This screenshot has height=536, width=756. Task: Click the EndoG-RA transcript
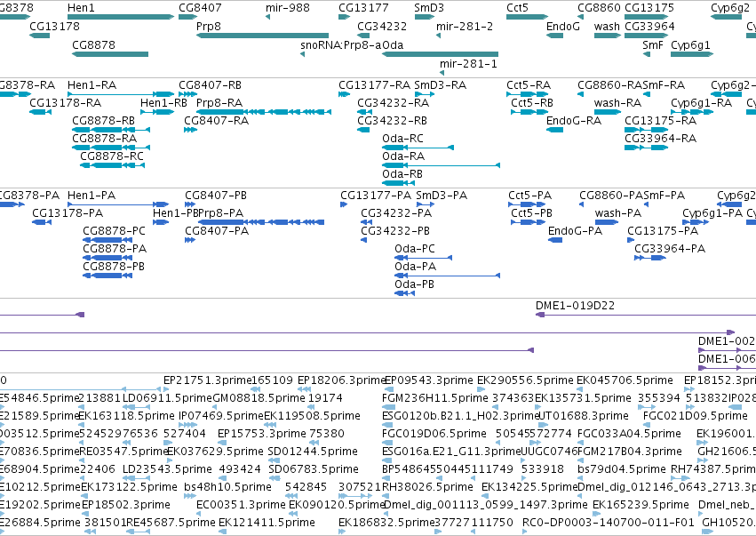tap(554, 130)
